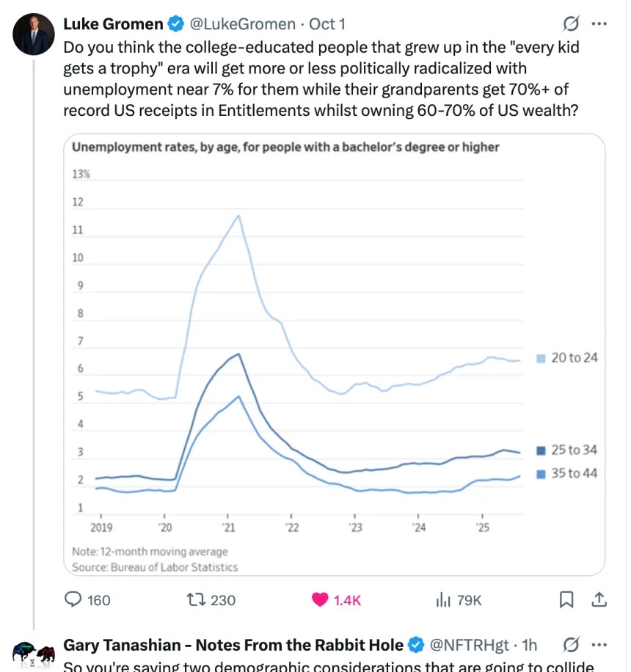Open Luke Gromen's profile avatar
The image size is (631, 672).
click(x=34, y=34)
